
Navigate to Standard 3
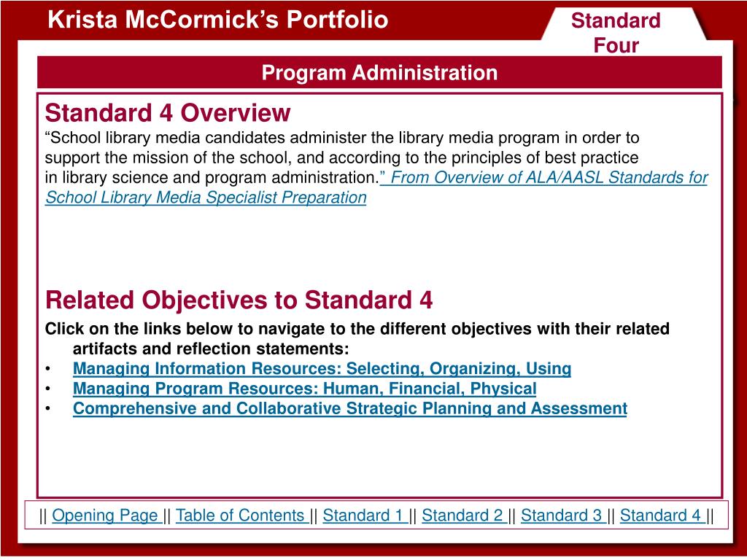[563, 516]
